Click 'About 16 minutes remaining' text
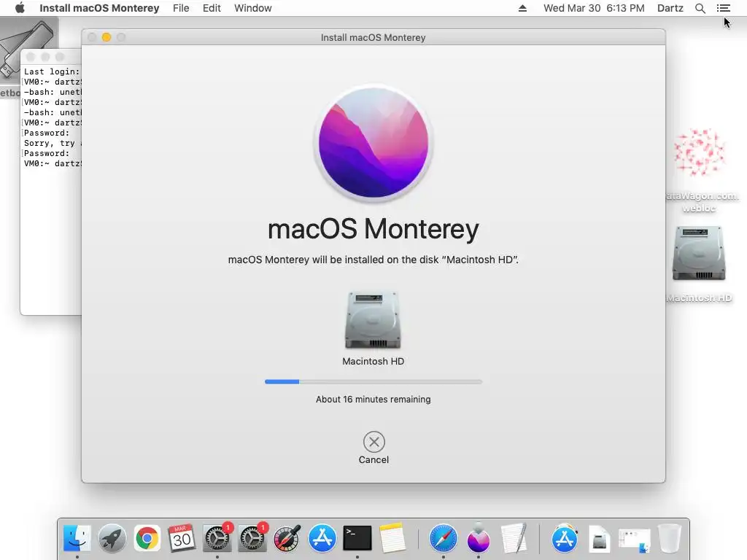Image resolution: width=747 pixels, height=560 pixels. [373, 399]
